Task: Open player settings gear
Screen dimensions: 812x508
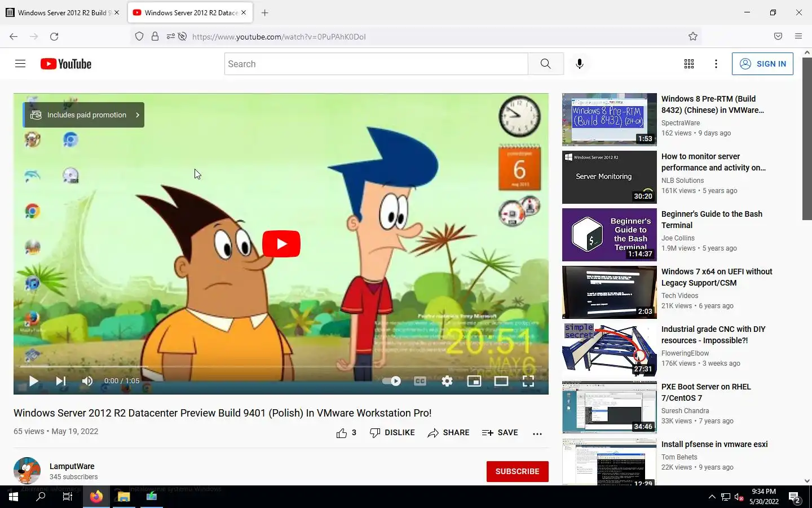Action: pyautogui.click(x=447, y=381)
